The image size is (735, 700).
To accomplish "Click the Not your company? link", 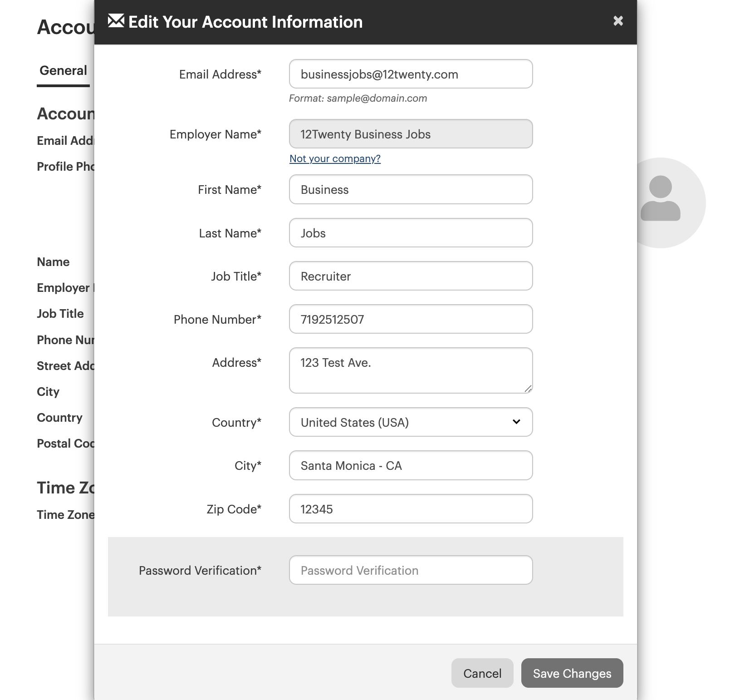I will pos(335,158).
